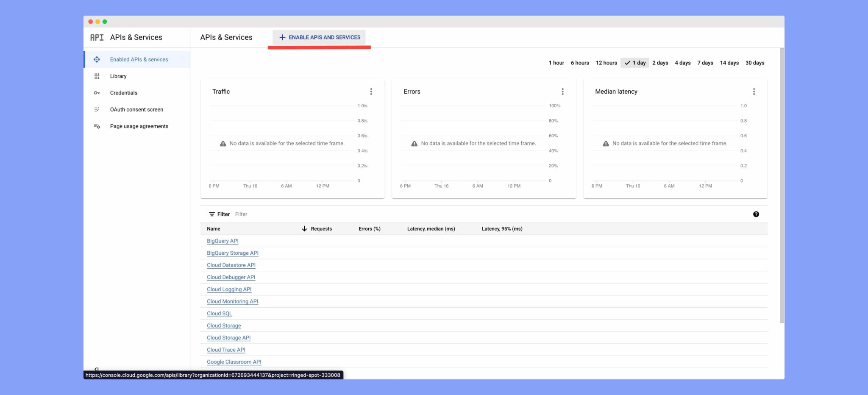
Task: Open the Traffic chart options menu
Action: click(371, 92)
